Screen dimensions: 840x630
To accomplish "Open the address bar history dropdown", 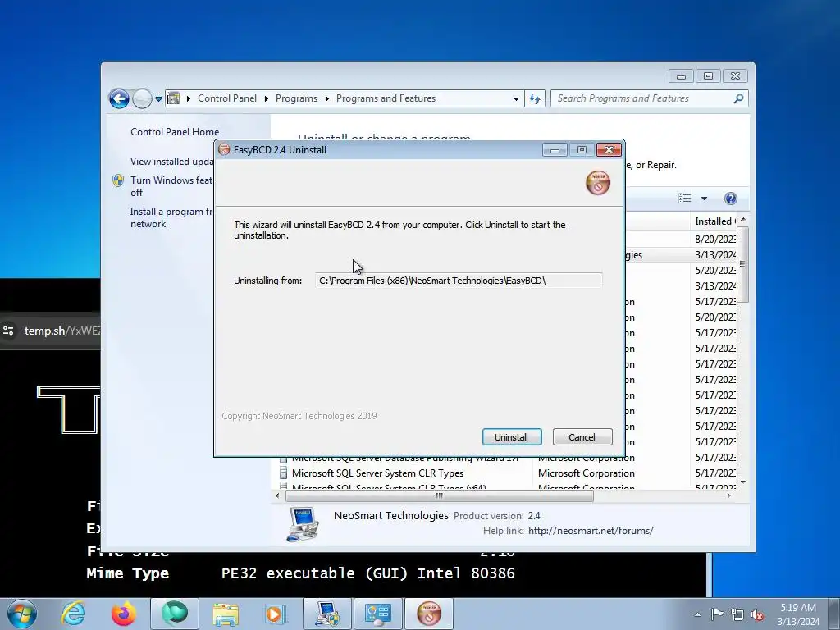I will pyautogui.click(x=516, y=99).
